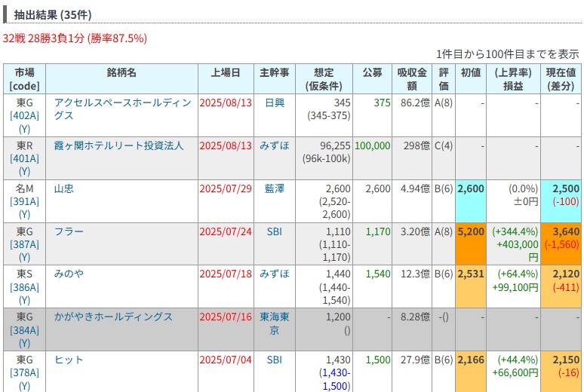This screenshot has width=584, height=392.
Task: Select the 現在値(差分) column header
Action: (x=561, y=79)
